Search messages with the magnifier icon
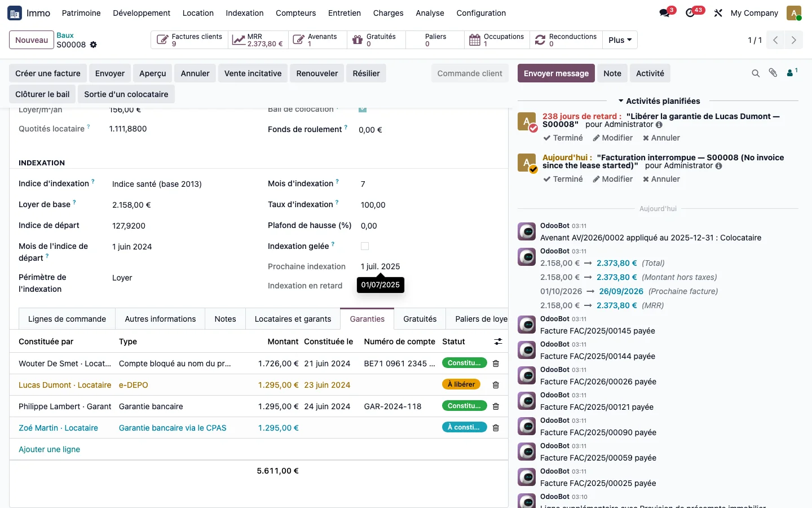The image size is (812, 508). [756, 73]
